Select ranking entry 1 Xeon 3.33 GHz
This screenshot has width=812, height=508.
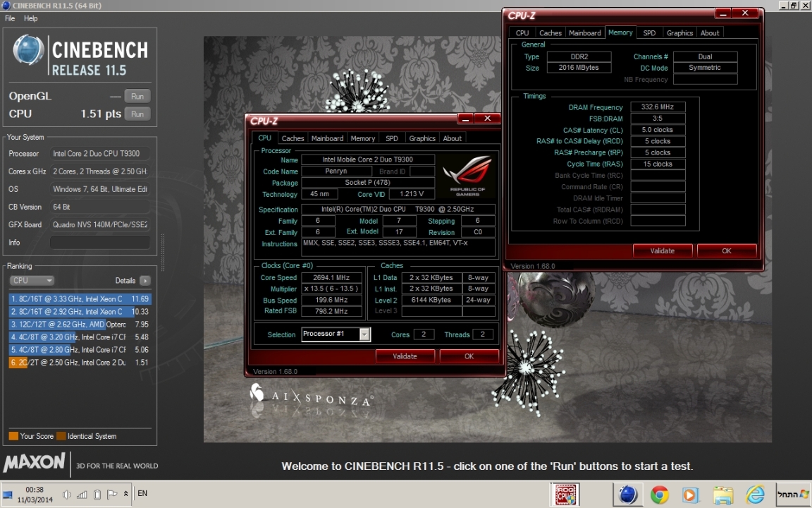click(x=80, y=299)
